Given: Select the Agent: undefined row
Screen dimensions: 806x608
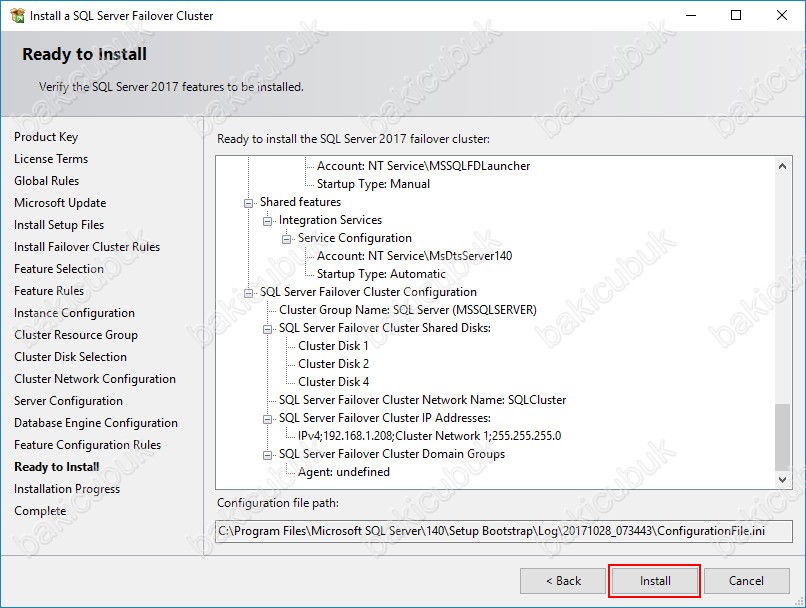Looking at the screenshot, I should pos(343,472).
